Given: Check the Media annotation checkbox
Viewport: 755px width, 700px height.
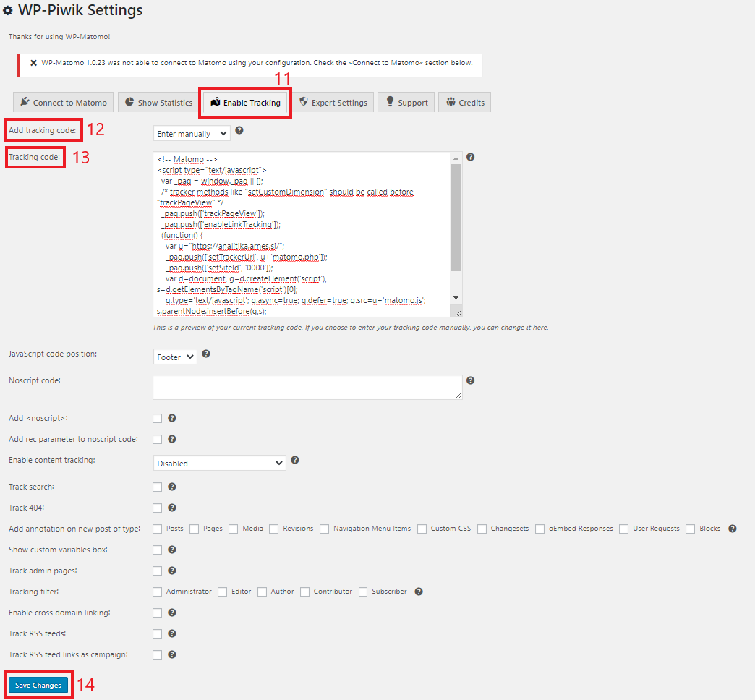Looking at the screenshot, I should [x=234, y=529].
